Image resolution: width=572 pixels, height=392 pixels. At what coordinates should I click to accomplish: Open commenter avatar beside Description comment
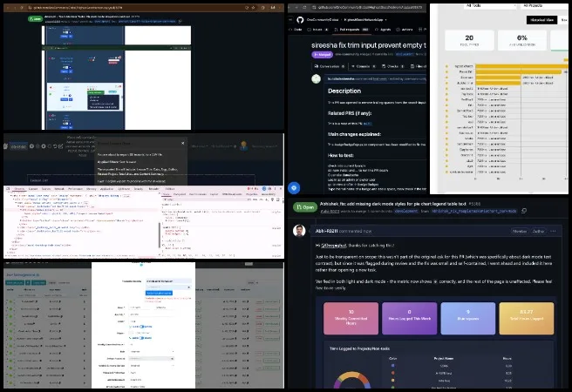(x=316, y=78)
